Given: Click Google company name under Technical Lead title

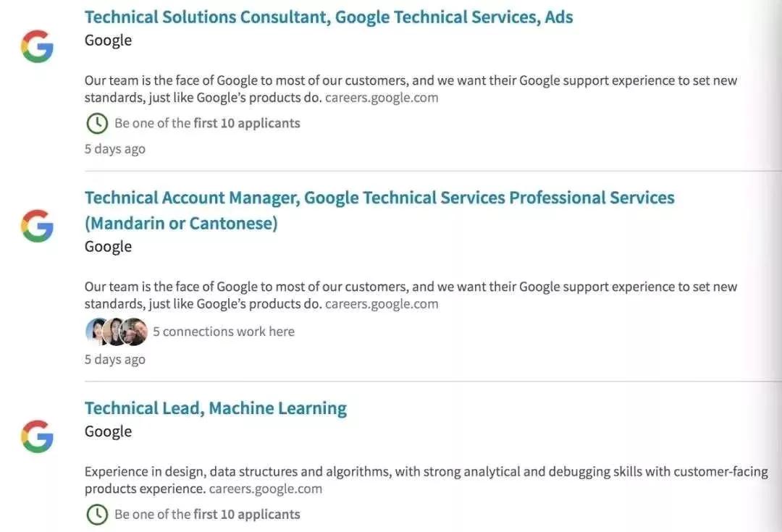Looking at the screenshot, I should [x=108, y=431].
